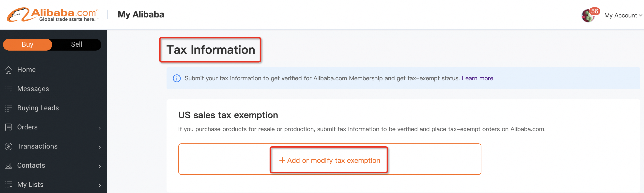Click the Orders document icon

tap(9, 127)
